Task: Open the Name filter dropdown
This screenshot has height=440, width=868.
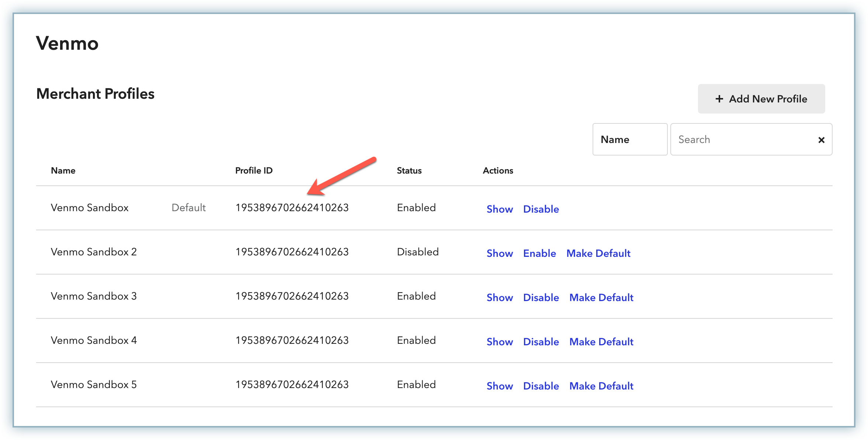Action: coord(629,139)
